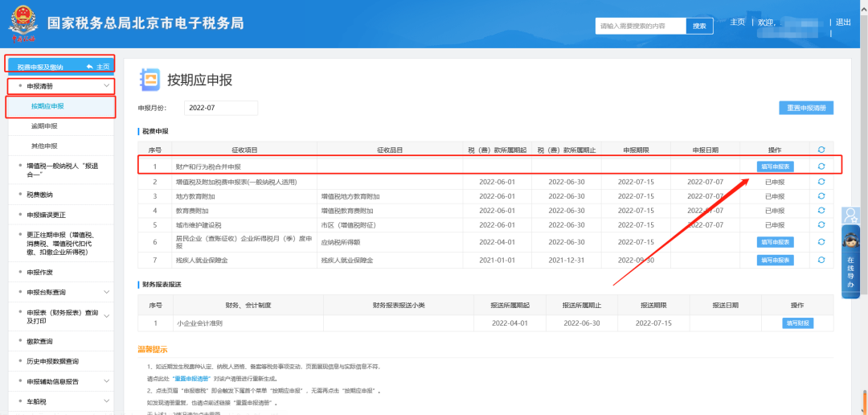Screen dimensions: 868x415
Task: Click the 主页 back arrow in sidebar header
Action: click(x=97, y=66)
